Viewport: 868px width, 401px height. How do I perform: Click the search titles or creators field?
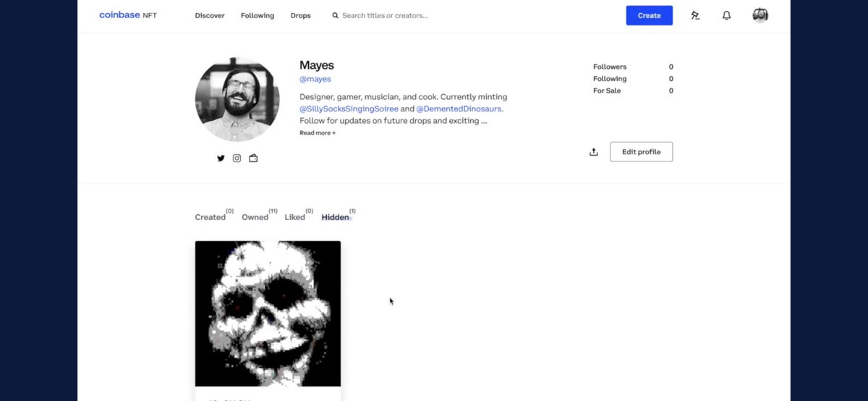pos(384,15)
